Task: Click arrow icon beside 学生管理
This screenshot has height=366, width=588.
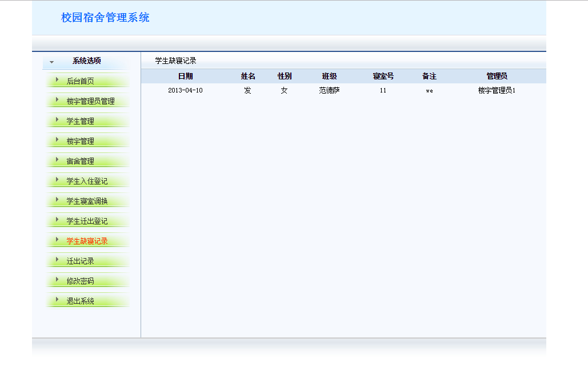Action: coord(57,119)
